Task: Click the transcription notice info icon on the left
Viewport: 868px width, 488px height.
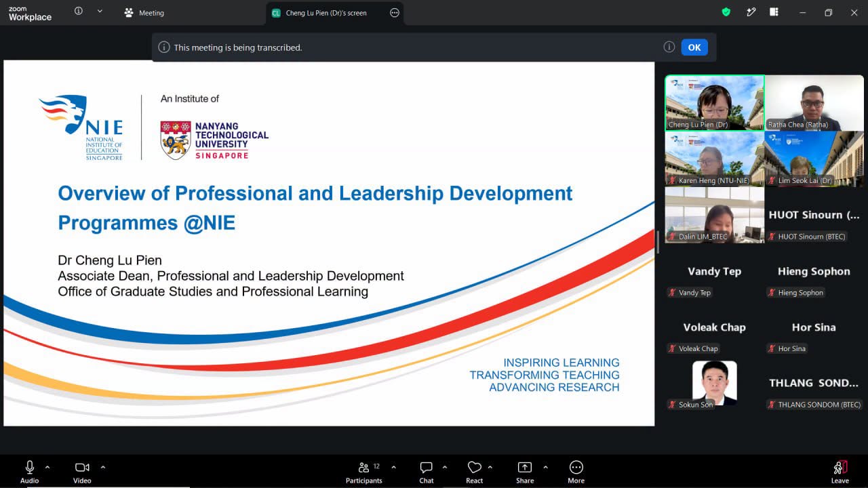Action: click(x=164, y=47)
